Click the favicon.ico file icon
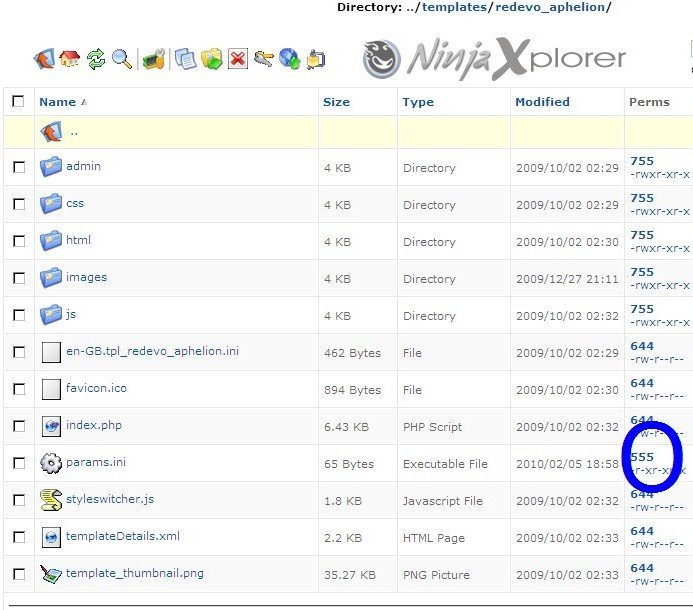Viewport: 693px width, 610px height. click(x=51, y=389)
